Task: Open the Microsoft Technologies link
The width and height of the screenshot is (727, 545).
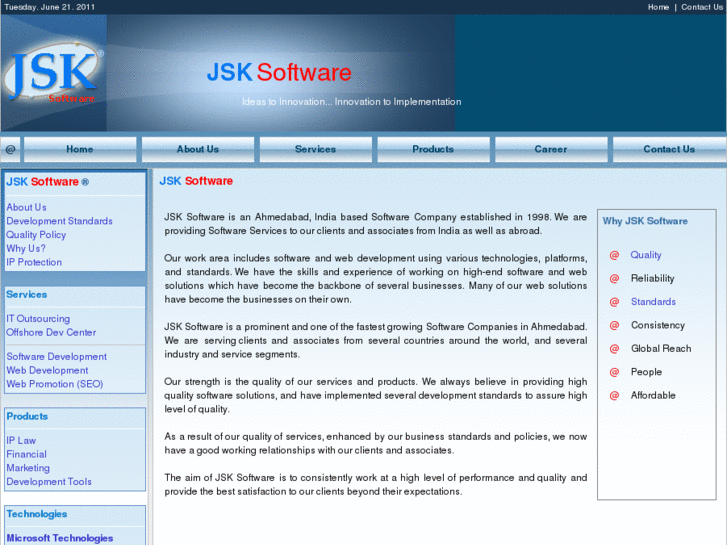Action: 60,538
